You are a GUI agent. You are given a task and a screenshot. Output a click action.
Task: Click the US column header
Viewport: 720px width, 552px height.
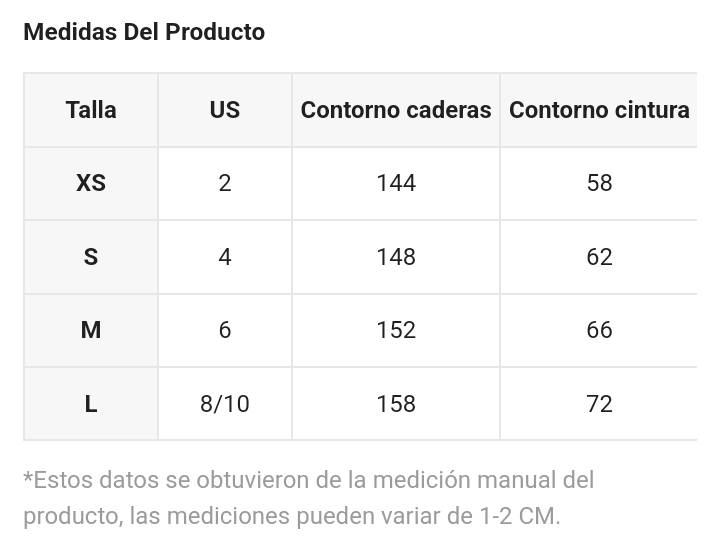pyautogui.click(x=225, y=110)
